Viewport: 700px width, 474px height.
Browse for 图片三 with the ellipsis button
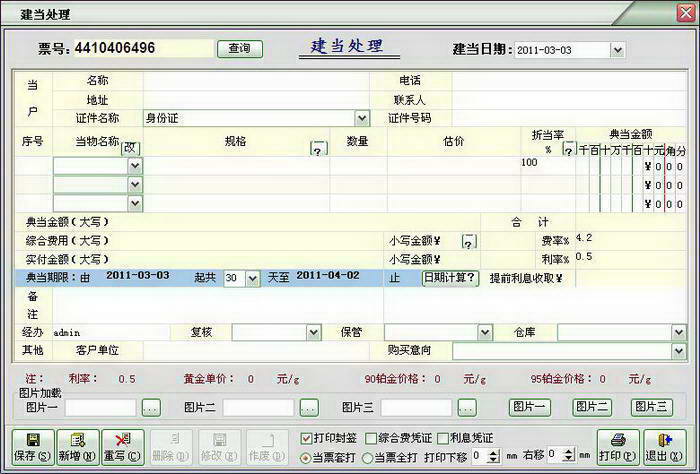click(x=467, y=407)
